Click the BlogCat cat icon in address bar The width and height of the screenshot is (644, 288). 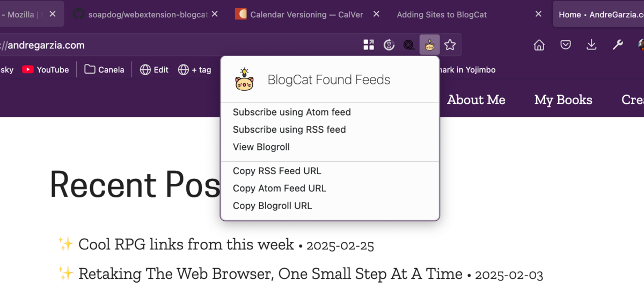coord(429,45)
